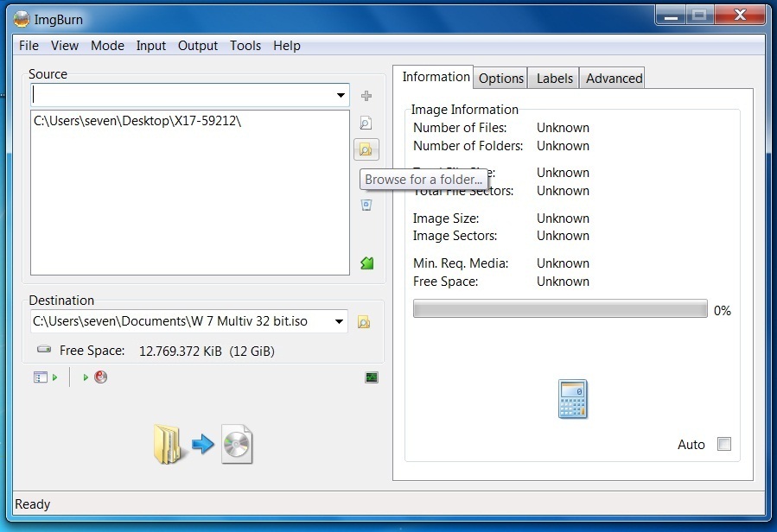Click the Total File Sectors Unknown value
This screenshot has height=532, width=777.
[x=563, y=191]
